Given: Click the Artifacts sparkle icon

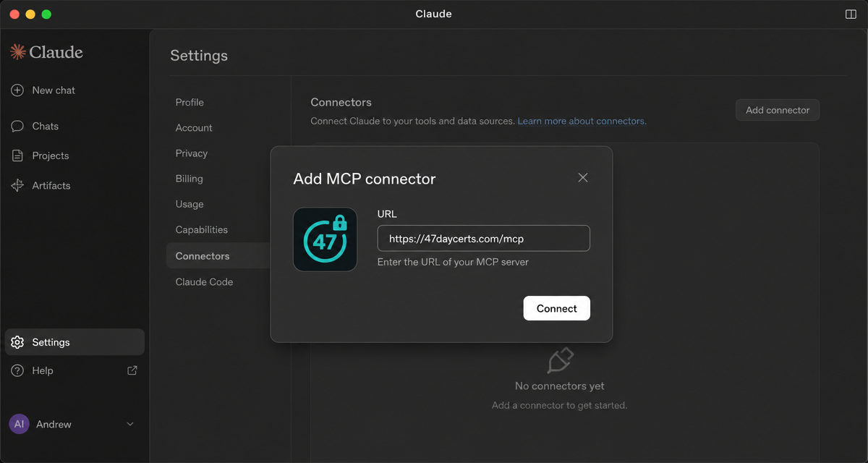Looking at the screenshot, I should [x=17, y=185].
